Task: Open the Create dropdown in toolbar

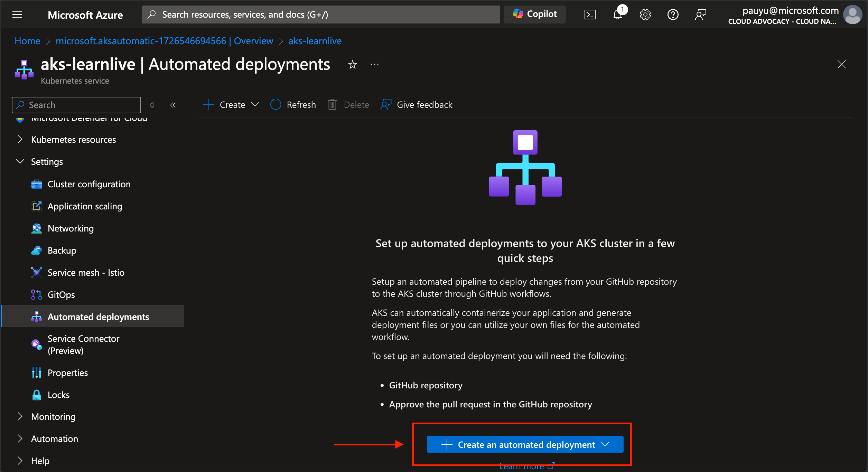Action: [231, 105]
